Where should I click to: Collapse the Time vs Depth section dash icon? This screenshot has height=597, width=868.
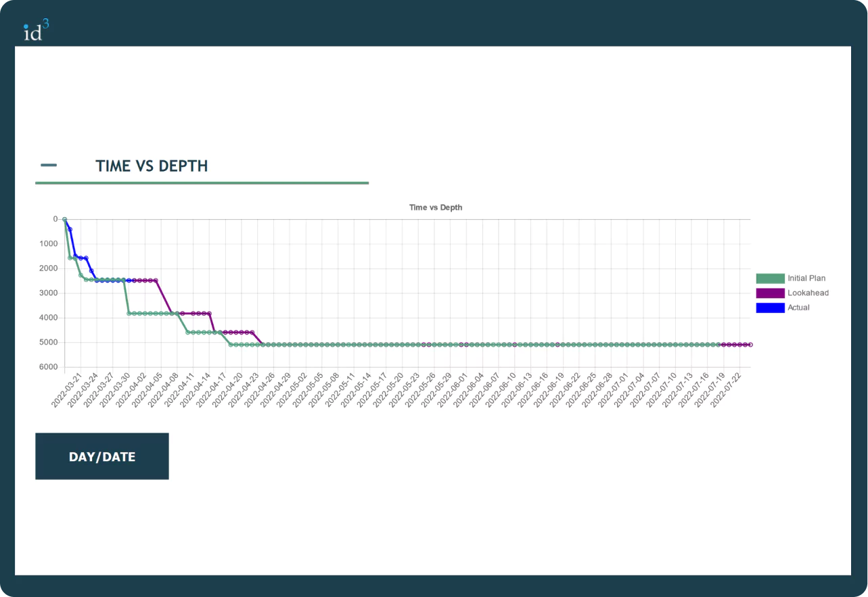click(x=49, y=166)
